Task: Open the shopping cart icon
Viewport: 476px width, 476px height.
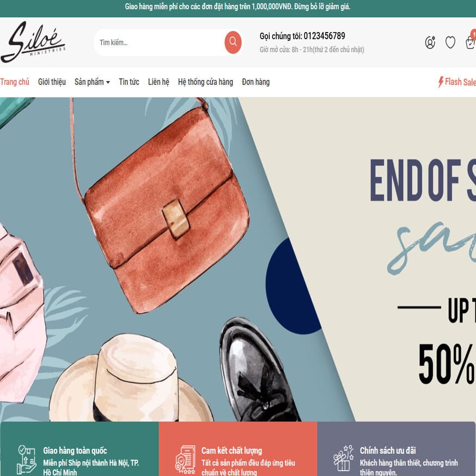Action: click(x=471, y=42)
